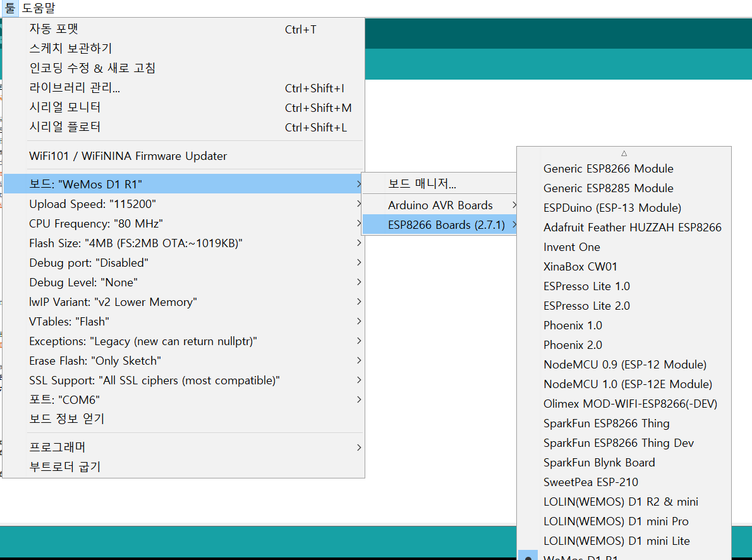Expand Debug port "Disabled" submenu
The image size is (752, 560).
[184, 263]
